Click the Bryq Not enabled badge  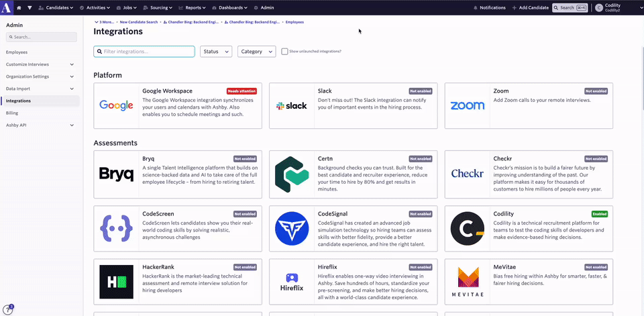click(x=246, y=158)
